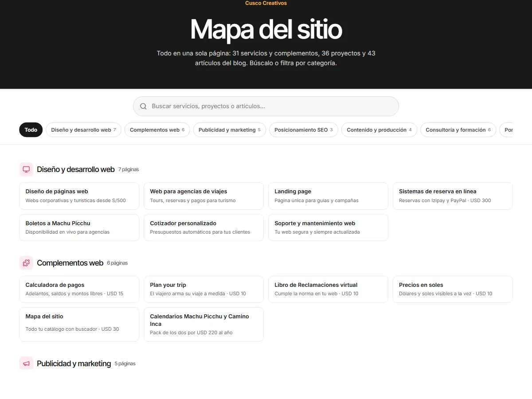Click the Complementos web section heading

(x=70, y=263)
